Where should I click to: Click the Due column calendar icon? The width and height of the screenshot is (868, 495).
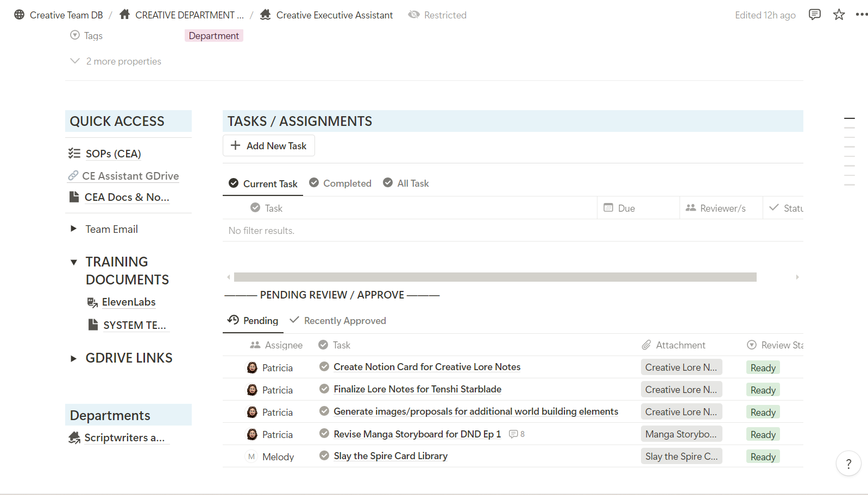pyautogui.click(x=608, y=208)
